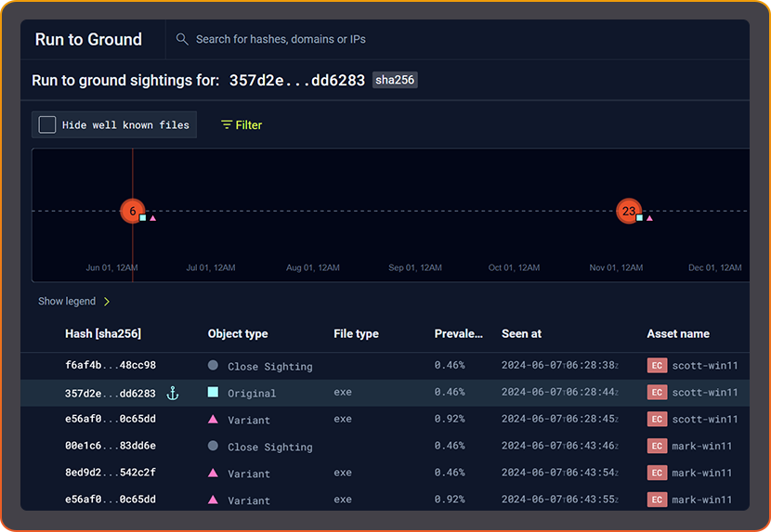Click the EC badge on the 00e1c6...83dd6e row

[657, 447]
